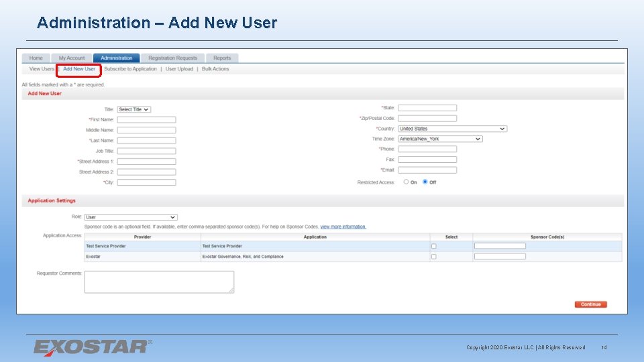The image size is (644, 362).
Task: Click the Provider column header
Action: pos(142,237)
